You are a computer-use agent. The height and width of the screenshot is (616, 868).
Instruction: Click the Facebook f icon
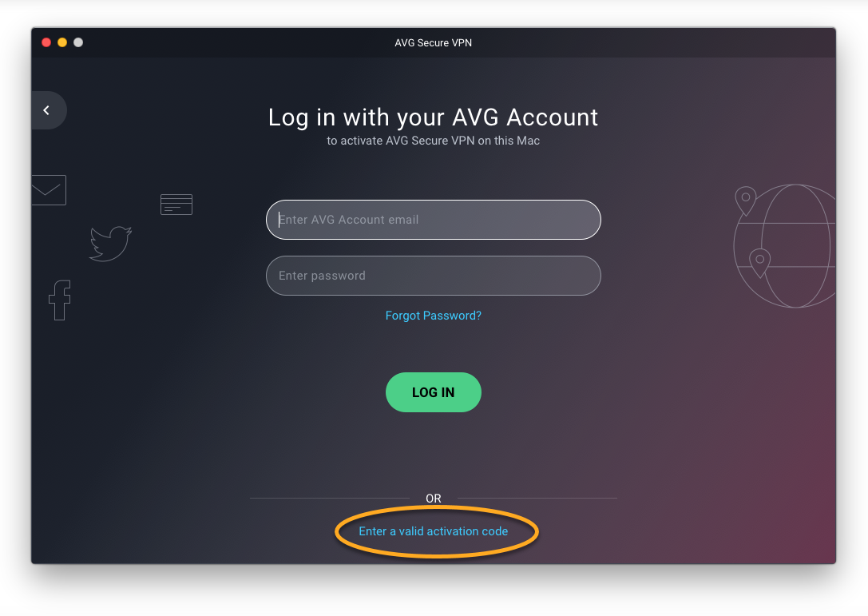click(60, 300)
